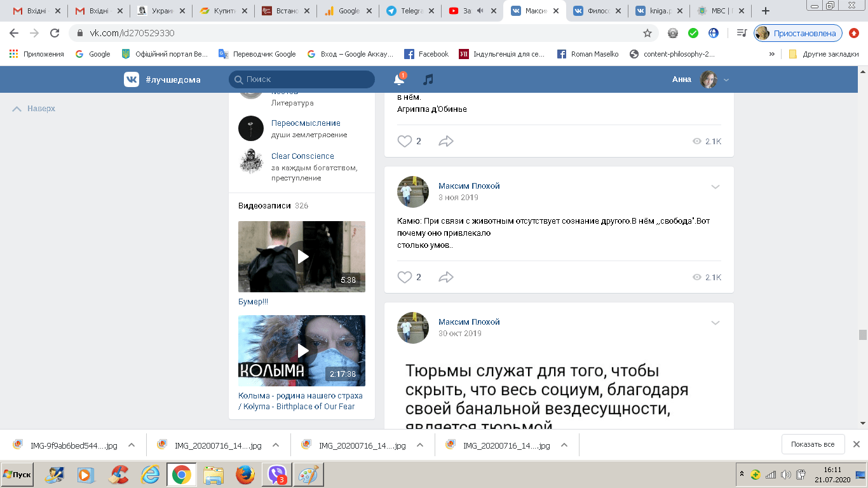Image resolution: width=868 pixels, height=488 pixels.
Task: Expand options for third IMG_20200716 download
Action: point(420,445)
